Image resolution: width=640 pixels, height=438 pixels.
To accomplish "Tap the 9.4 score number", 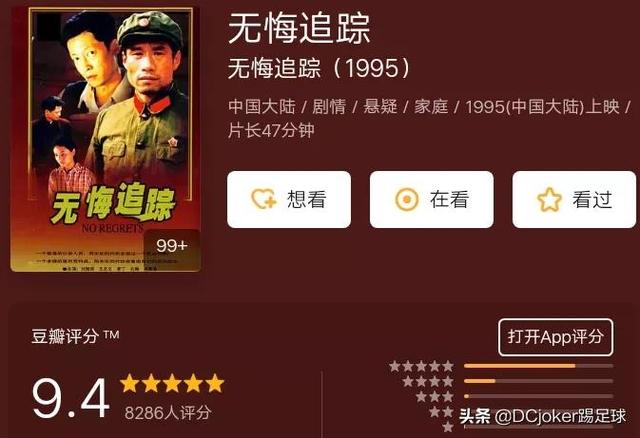I will click(71, 398).
